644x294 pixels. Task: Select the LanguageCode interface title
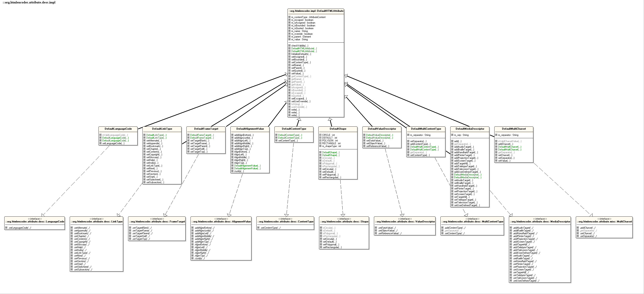pos(35,222)
